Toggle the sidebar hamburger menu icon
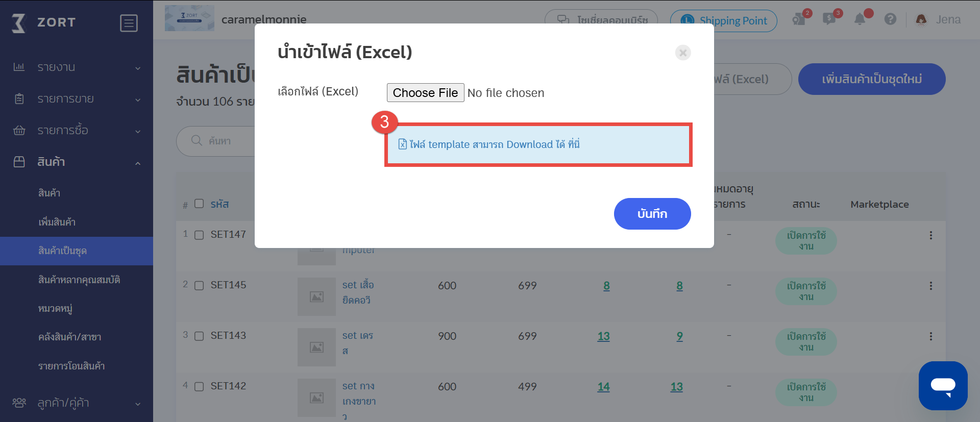Viewport: 980px width, 422px height. (x=129, y=23)
